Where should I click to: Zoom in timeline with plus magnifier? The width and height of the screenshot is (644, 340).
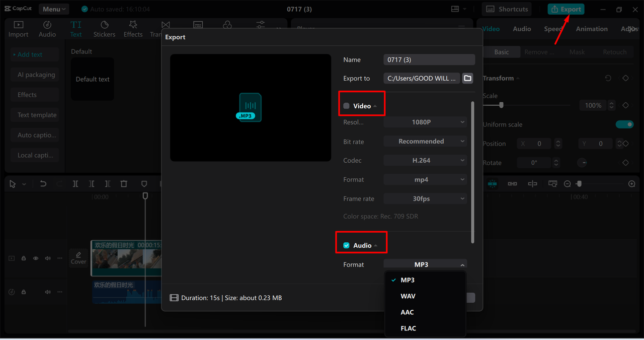tap(632, 184)
